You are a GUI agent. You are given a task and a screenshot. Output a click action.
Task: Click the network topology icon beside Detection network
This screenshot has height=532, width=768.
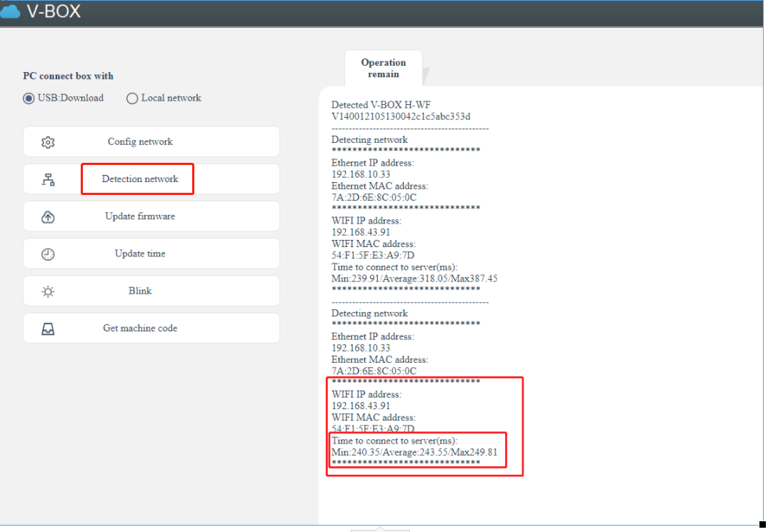click(x=48, y=180)
